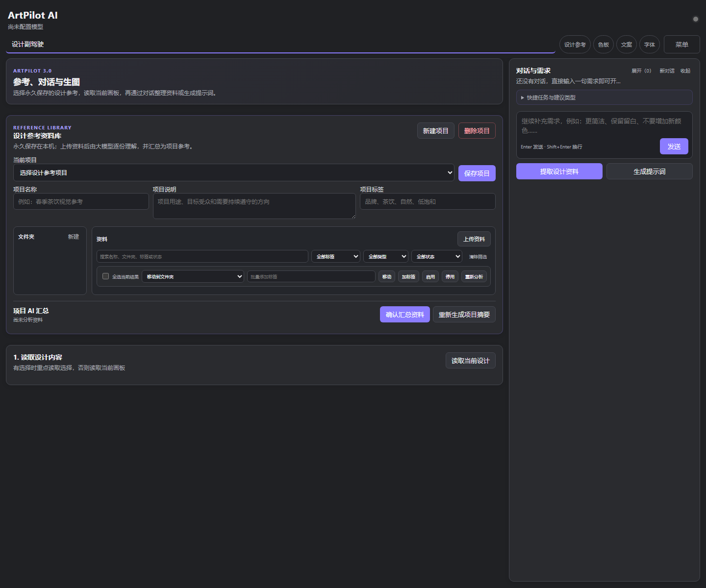Tick the 全选当前结果 checkbox
Viewport: 706px width, 588px height.
tap(105, 276)
